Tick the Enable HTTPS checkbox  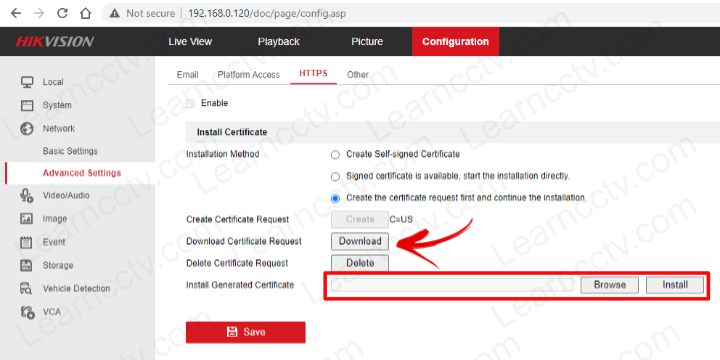point(190,104)
